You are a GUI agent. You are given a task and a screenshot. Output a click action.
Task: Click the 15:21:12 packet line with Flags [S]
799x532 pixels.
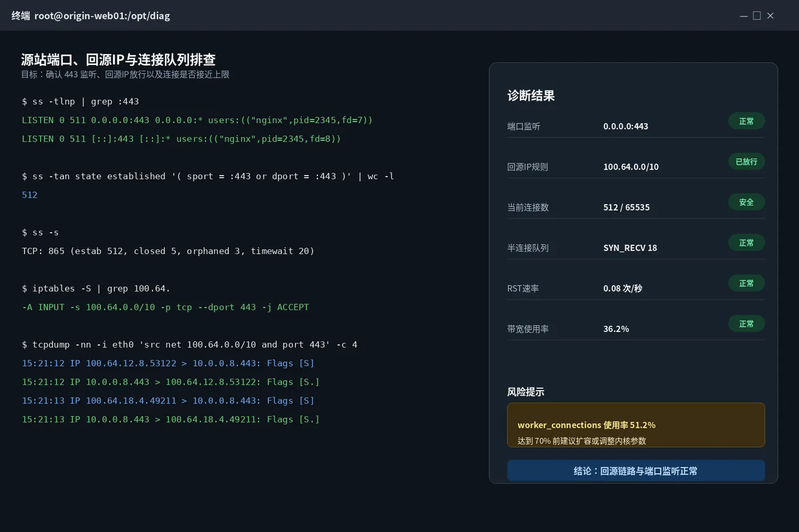point(168,363)
